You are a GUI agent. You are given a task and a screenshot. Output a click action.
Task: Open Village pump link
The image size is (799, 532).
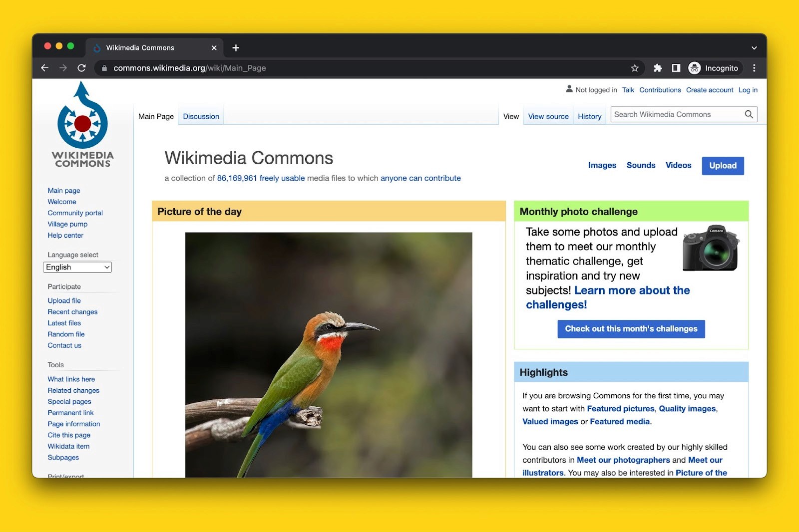(67, 224)
